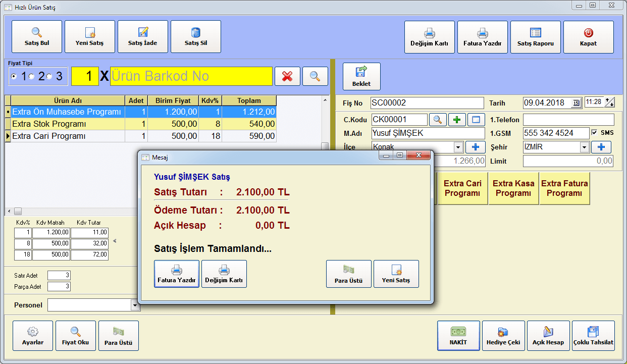Expand the Şehir dropdown
Viewport: 627px width, 364px height.
585,147
